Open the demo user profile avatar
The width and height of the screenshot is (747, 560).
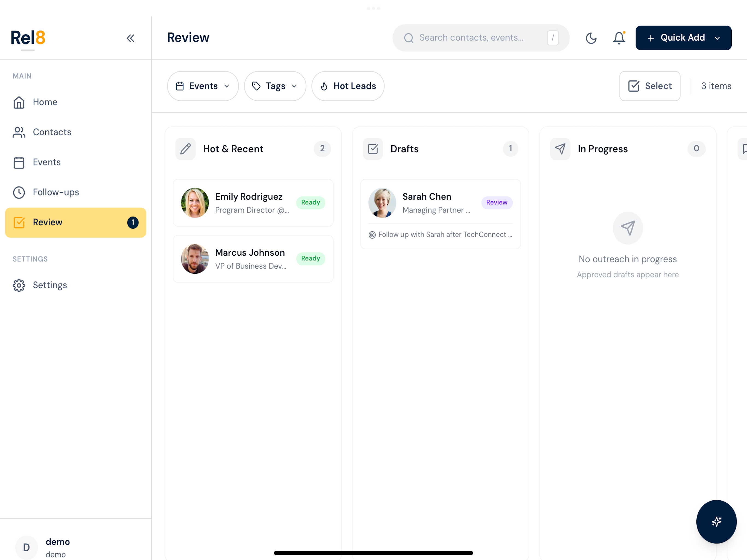[26, 547]
